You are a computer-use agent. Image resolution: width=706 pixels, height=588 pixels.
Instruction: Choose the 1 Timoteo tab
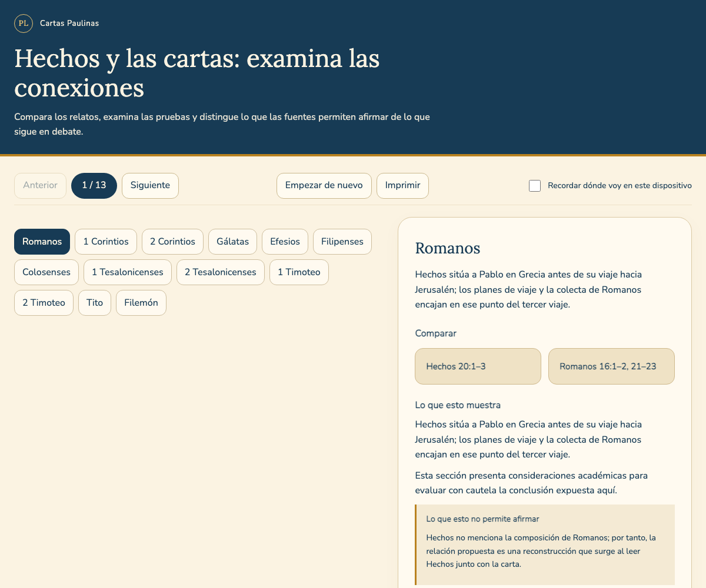click(299, 272)
